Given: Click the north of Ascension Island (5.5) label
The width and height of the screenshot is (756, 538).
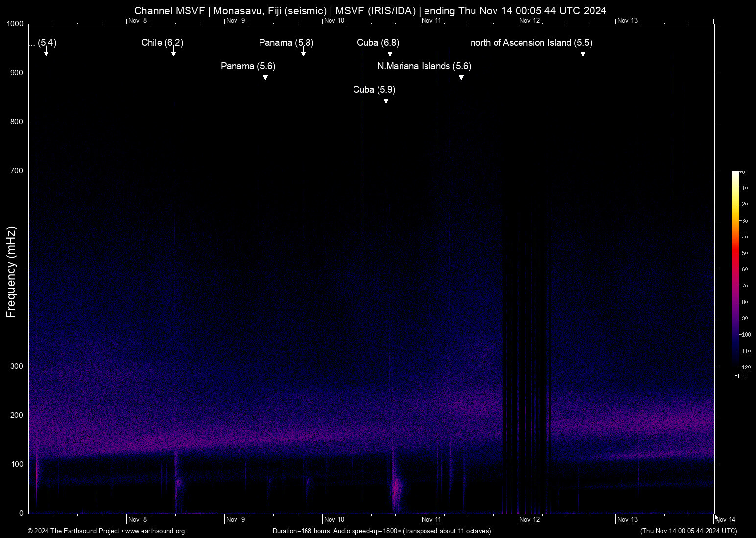Looking at the screenshot, I should [x=531, y=43].
